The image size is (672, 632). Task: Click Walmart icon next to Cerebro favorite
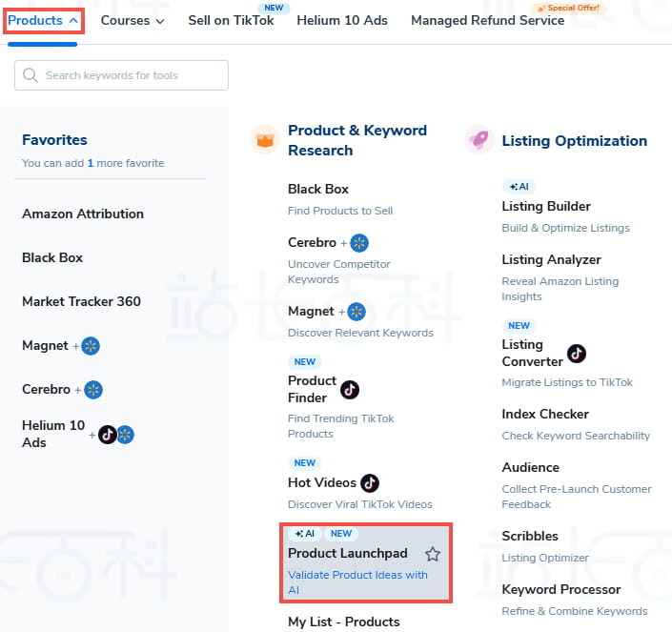[x=93, y=390]
